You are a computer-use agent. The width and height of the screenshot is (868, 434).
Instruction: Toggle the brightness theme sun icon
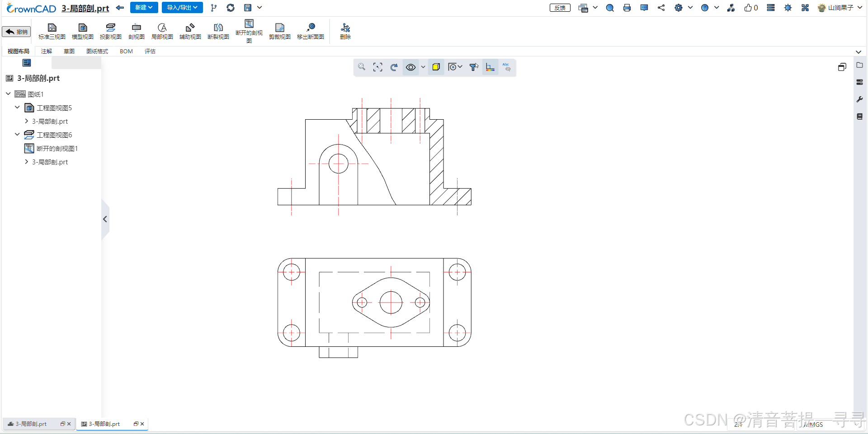(x=788, y=8)
